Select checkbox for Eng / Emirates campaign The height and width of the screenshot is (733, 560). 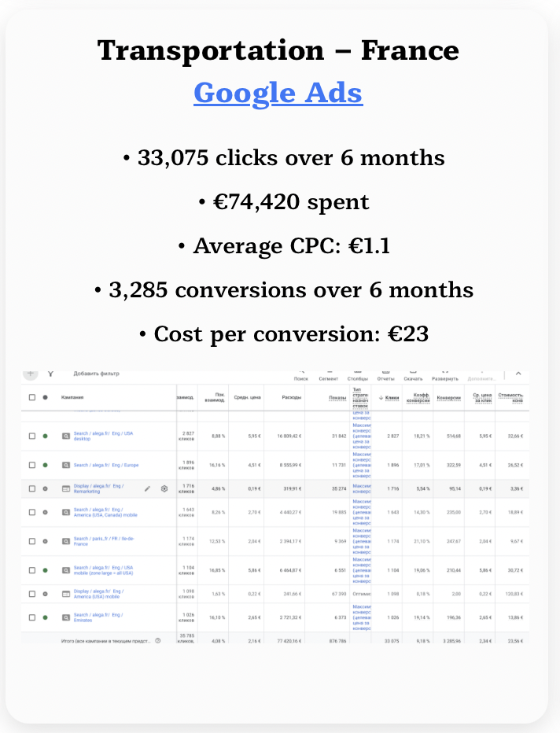coord(32,617)
